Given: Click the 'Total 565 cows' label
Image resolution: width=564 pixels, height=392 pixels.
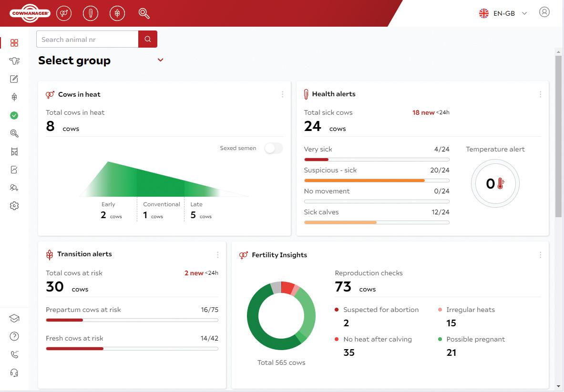Looking at the screenshot, I should [x=281, y=362].
